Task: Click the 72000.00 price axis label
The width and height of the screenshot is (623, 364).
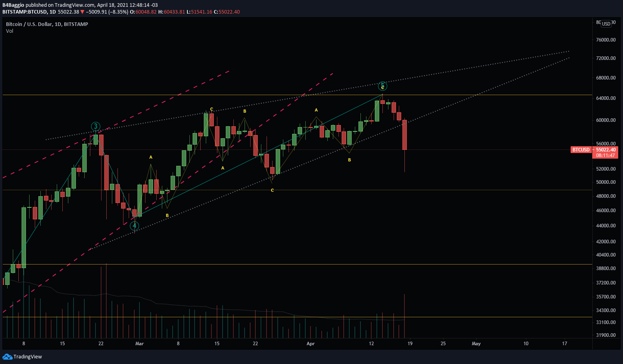Action: 606,58
